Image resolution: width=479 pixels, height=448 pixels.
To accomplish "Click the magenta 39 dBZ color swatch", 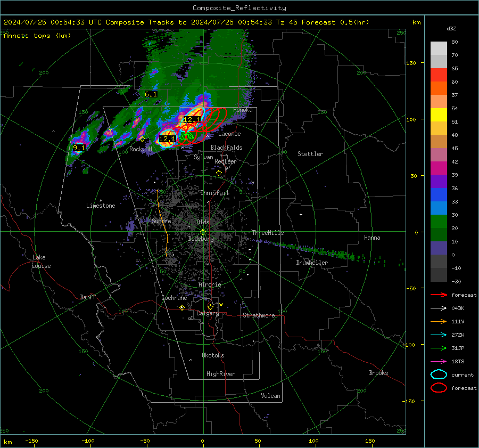I will (439, 168).
